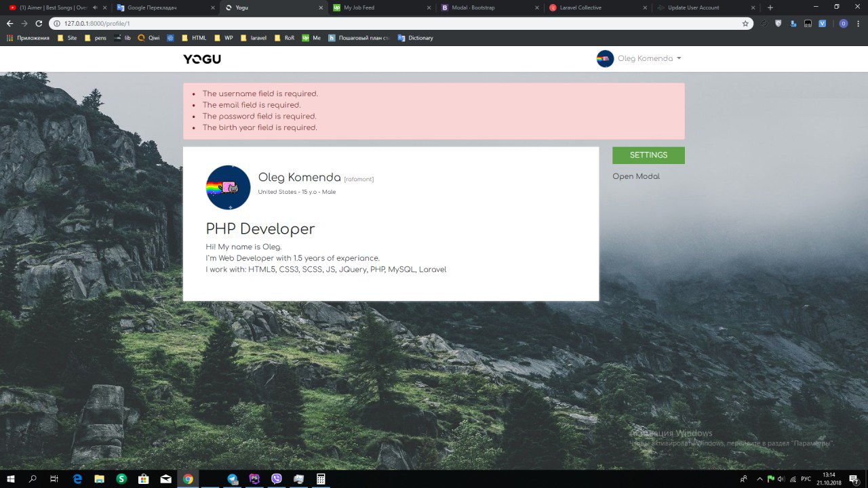Click the shield extension icon in toolbar
The width and height of the screenshot is (868, 488).
[778, 23]
